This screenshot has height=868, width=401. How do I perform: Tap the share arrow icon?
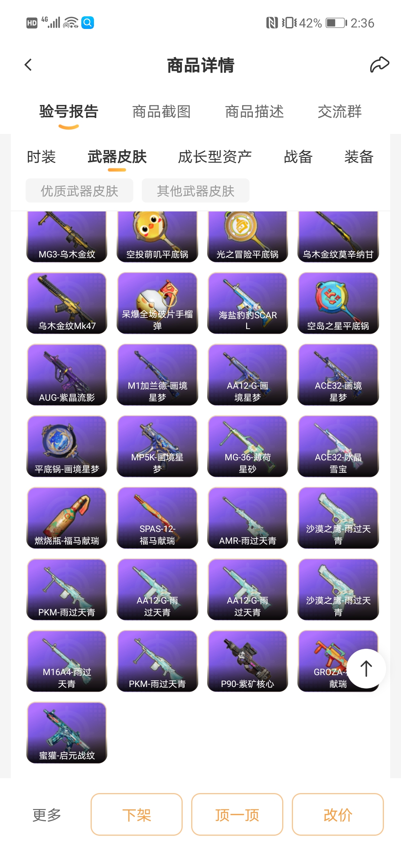pyautogui.click(x=379, y=65)
